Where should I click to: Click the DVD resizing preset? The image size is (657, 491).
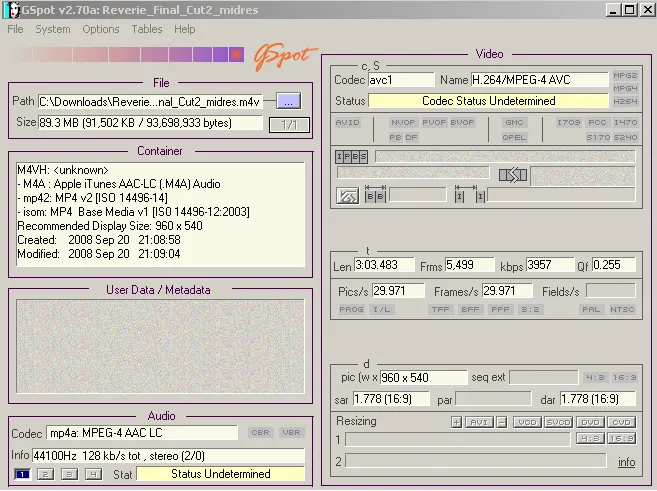tap(591, 422)
